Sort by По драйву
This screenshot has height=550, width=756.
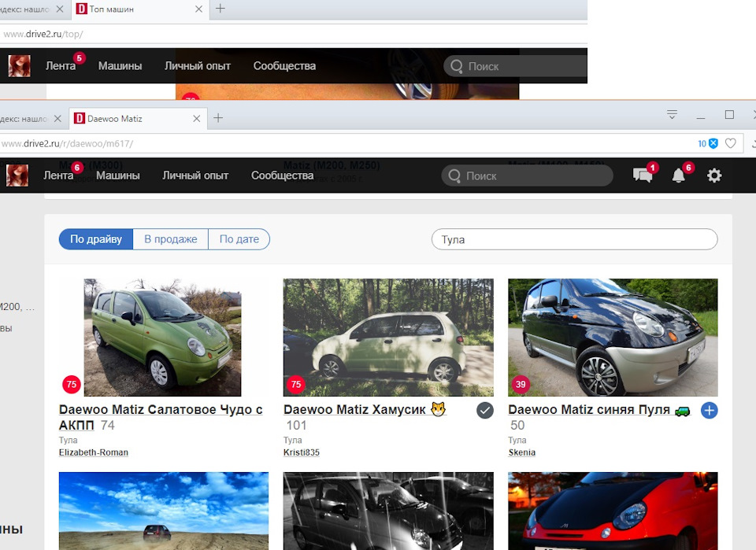[96, 239]
